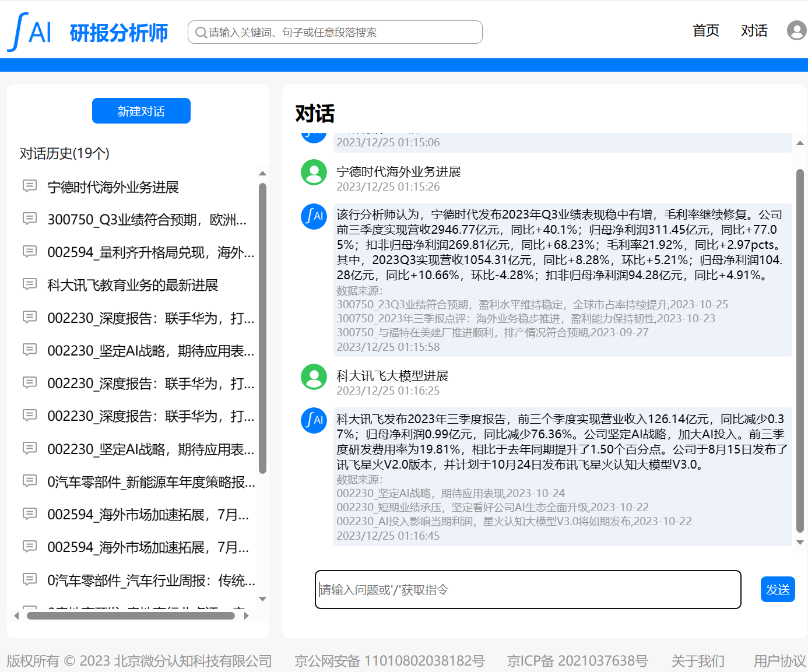Image resolution: width=808 pixels, height=672 pixels.
Task: Click source 300750_与福特在美建厂推进顺利 dated 2023-09-27
Action: [493, 332]
